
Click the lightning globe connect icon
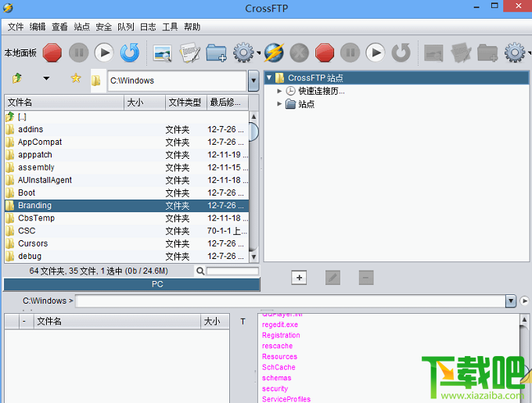(274, 52)
